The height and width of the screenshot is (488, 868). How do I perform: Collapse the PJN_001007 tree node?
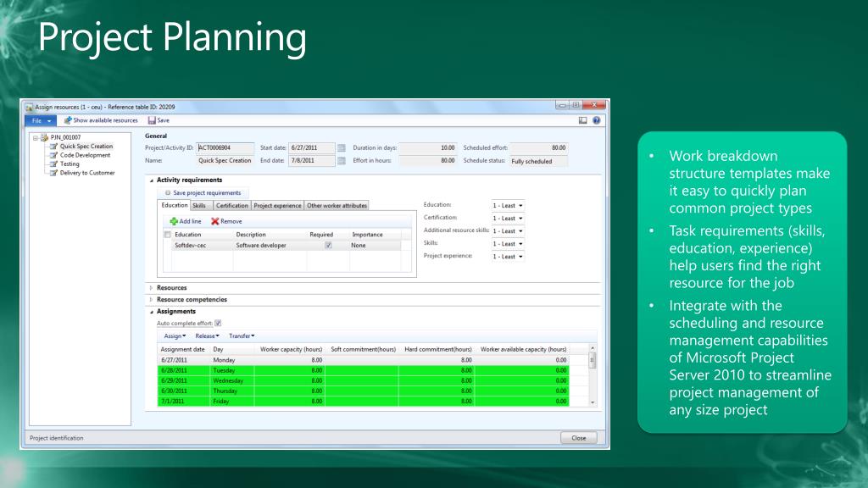click(36, 137)
